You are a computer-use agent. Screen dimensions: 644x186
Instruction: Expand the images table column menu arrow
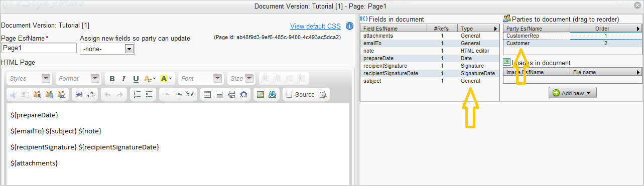[638, 72]
